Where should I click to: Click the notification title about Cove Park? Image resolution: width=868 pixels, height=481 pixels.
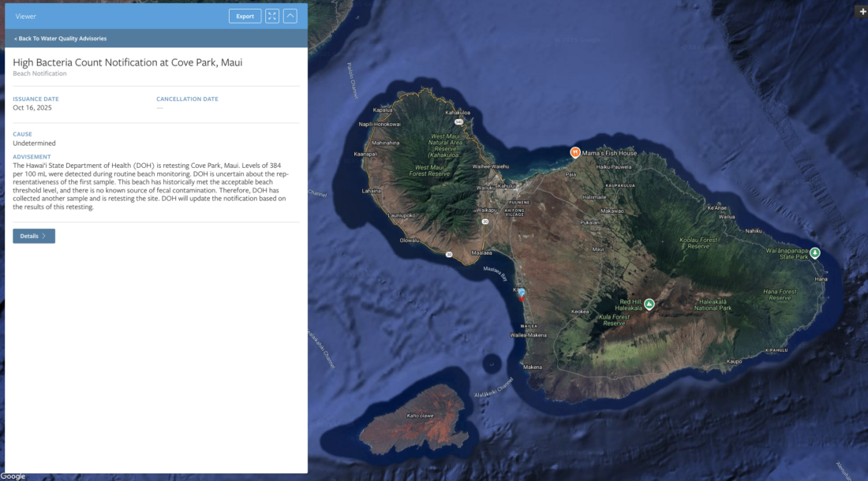pyautogui.click(x=127, y=62)
